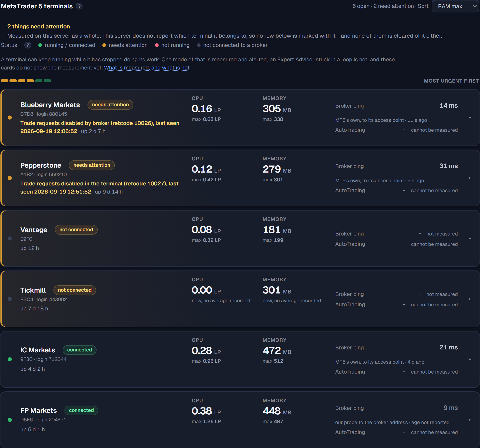480x448 pixels.
Task: Select the Vantage terminal name
Action: pyautogui.click(x=34, y=230)
